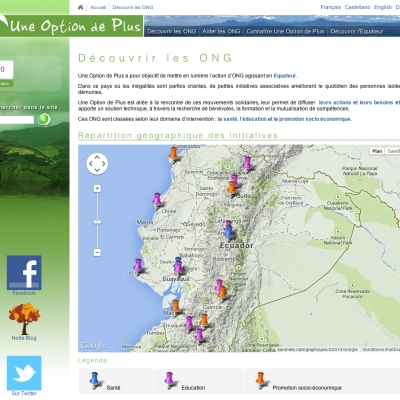The image size is (400, 400).
Task: Click the Education legend label
Action: click(x=193, y=388)
